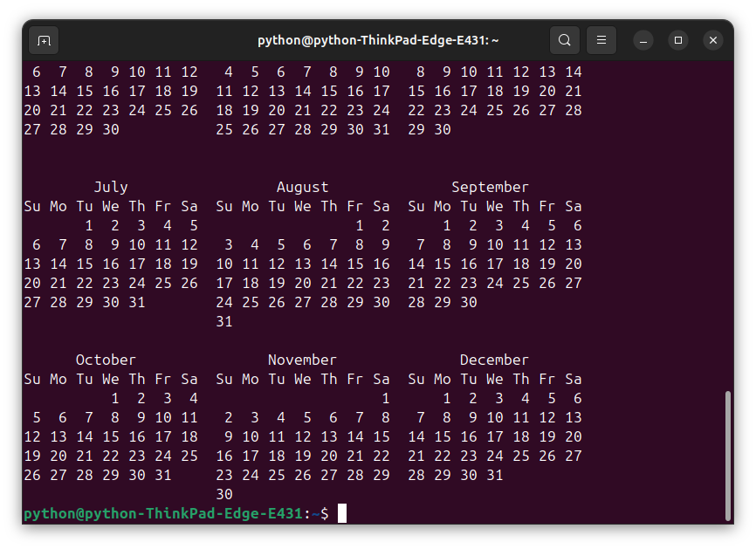Click the terminal vertical scrollbar thumb
Viewport: 756px width, 549px height.
pos(727,456)
